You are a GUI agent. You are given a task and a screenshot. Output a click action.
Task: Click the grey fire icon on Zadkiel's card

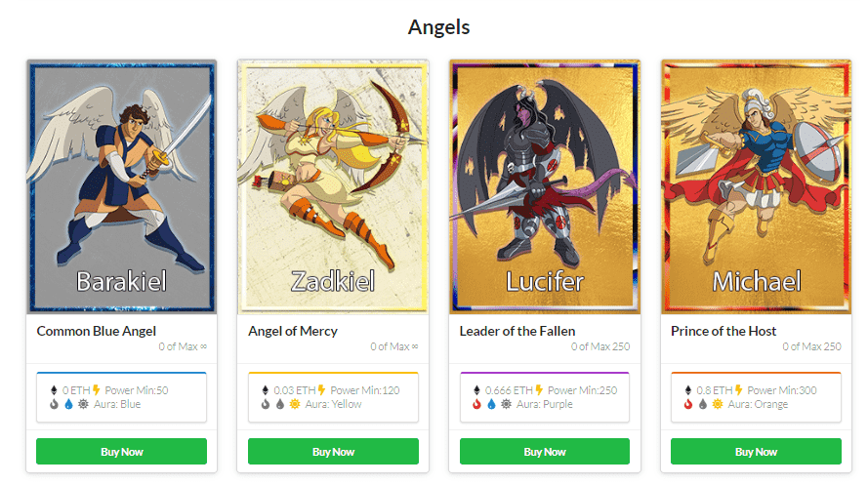tap(266, 404)
